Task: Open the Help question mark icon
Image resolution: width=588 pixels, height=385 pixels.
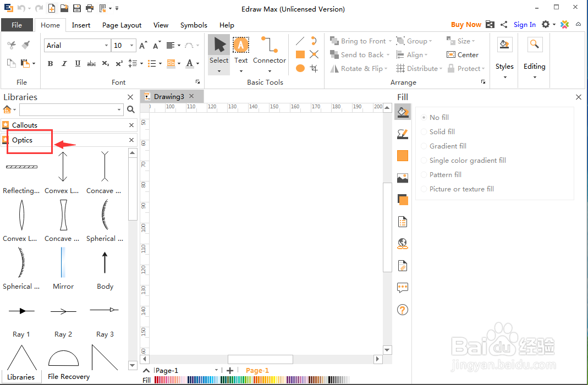Action: coord(403,310)
